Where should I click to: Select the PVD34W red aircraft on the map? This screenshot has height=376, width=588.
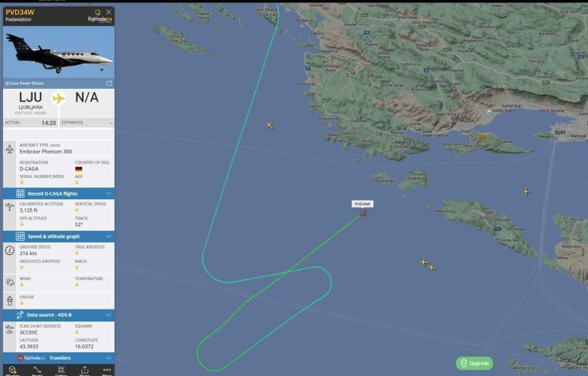click(363, 213)
